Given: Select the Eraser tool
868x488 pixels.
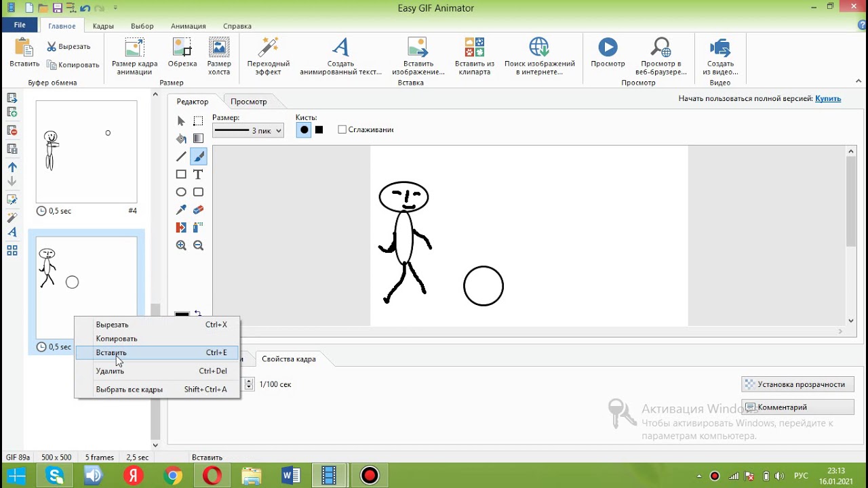Looking at the screenshot, I should (x=198, y=210).
